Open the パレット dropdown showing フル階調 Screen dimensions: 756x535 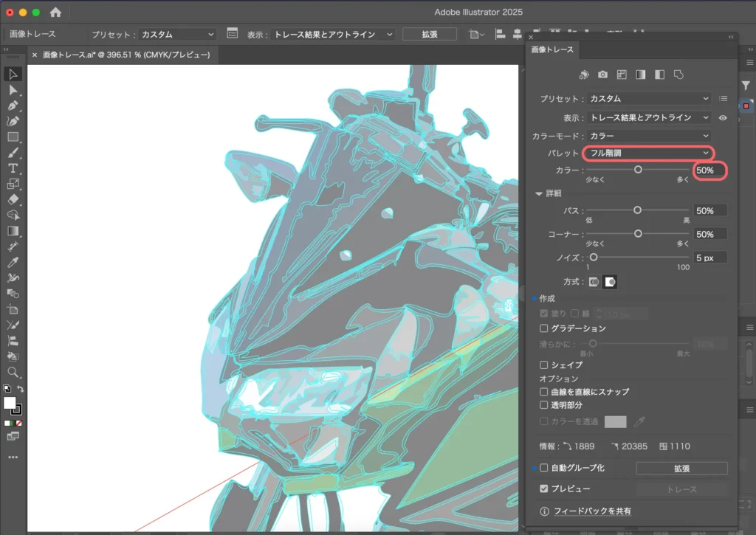[648, 153]
